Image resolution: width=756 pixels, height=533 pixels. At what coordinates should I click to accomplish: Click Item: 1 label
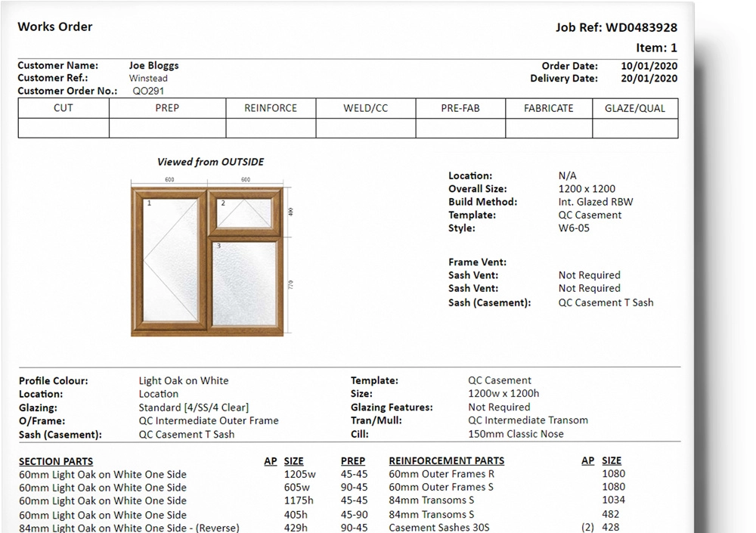pyautogui.click(x=656, y=48)
